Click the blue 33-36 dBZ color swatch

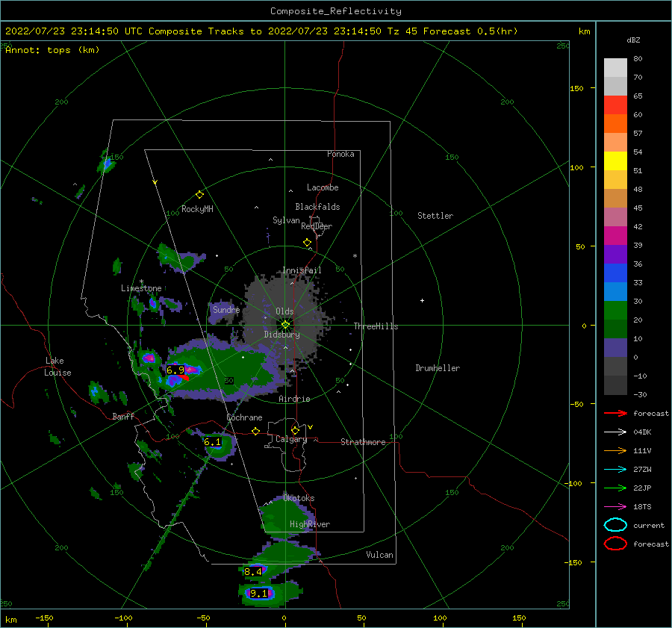tap(615, 273)
